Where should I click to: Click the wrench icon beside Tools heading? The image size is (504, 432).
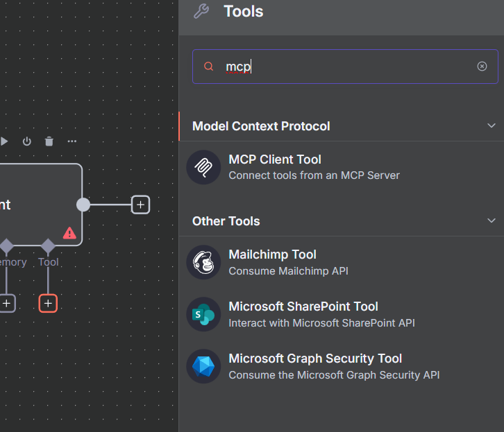coord(201,11)
